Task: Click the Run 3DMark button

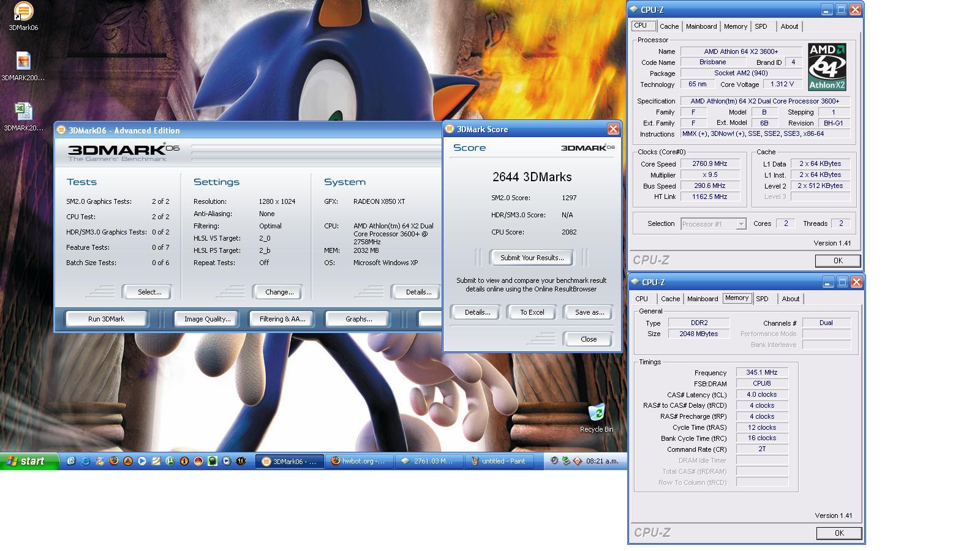Action: point(106,319)
